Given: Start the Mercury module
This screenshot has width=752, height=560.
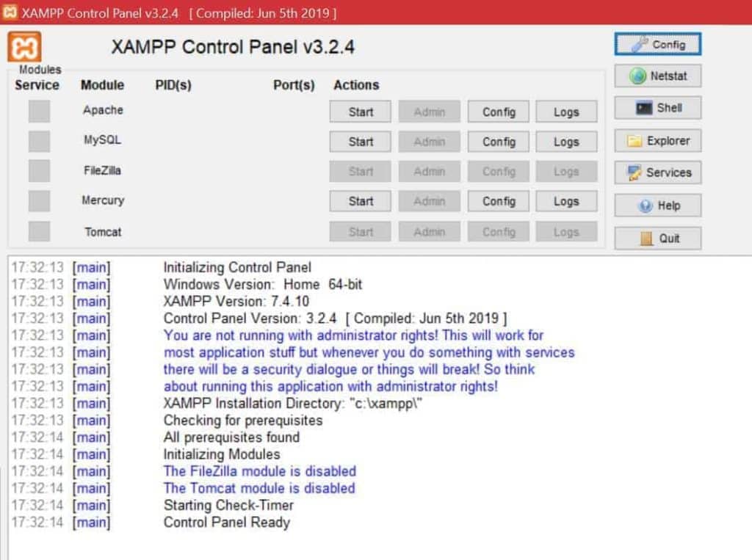Looking at the screenshot, I should tap(360, 201).
